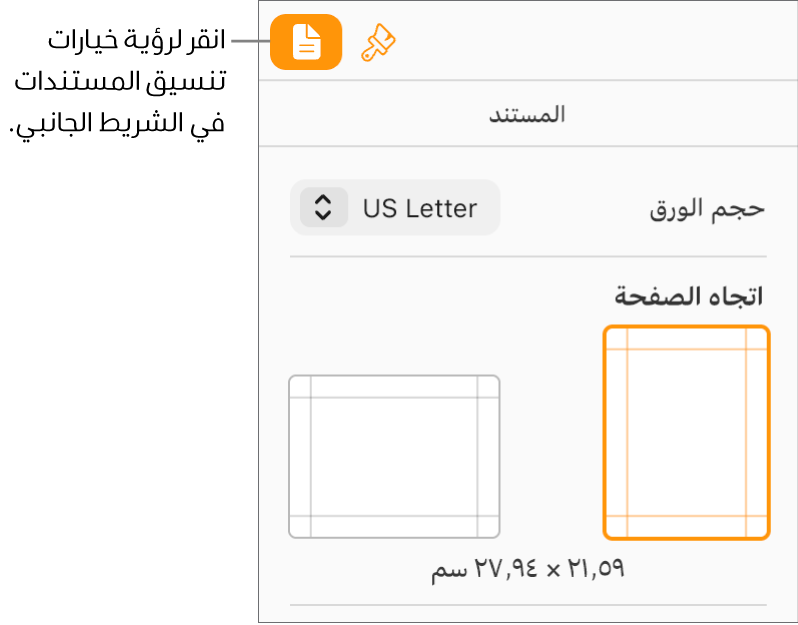Viewport: 798px width, 625px height.
Task: Choose the landscape page orientation thumbnail
Action: coord(394,457)
